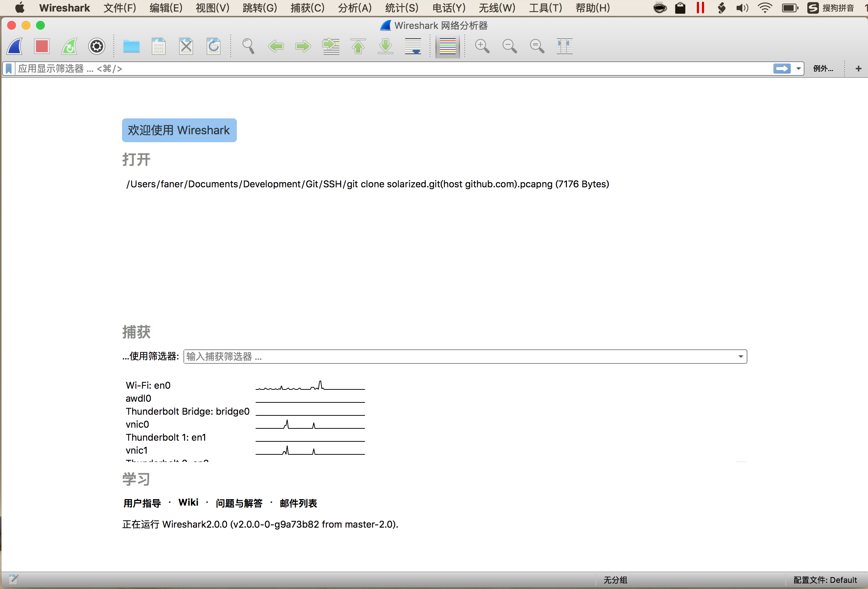Go to specified packet icon
The width and height of the screenshot is (868, 589).
click(x=331, y=46)
